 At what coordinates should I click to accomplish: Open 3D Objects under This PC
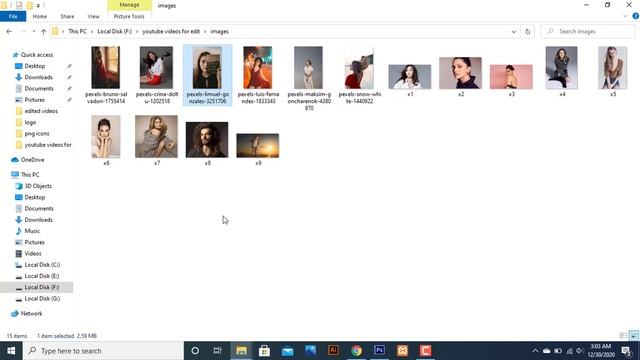coord(38,186)
